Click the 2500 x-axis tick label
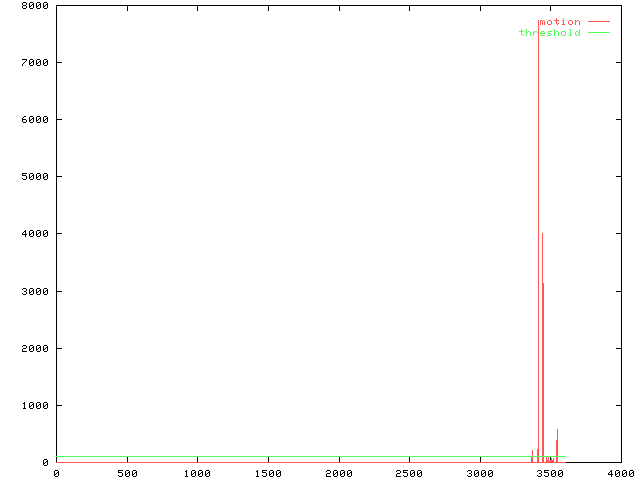The height and width of the screenshot is (480, 640). click(x=409, y=473)
